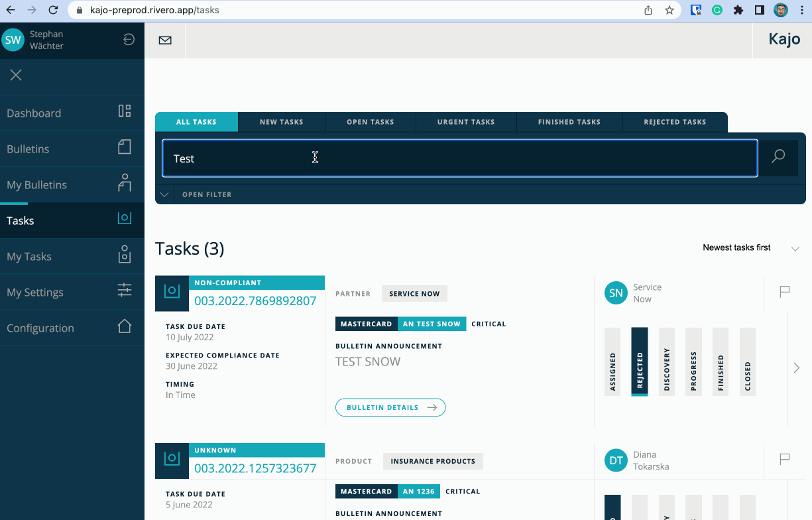Close the sidebar with the X icon

16,75
